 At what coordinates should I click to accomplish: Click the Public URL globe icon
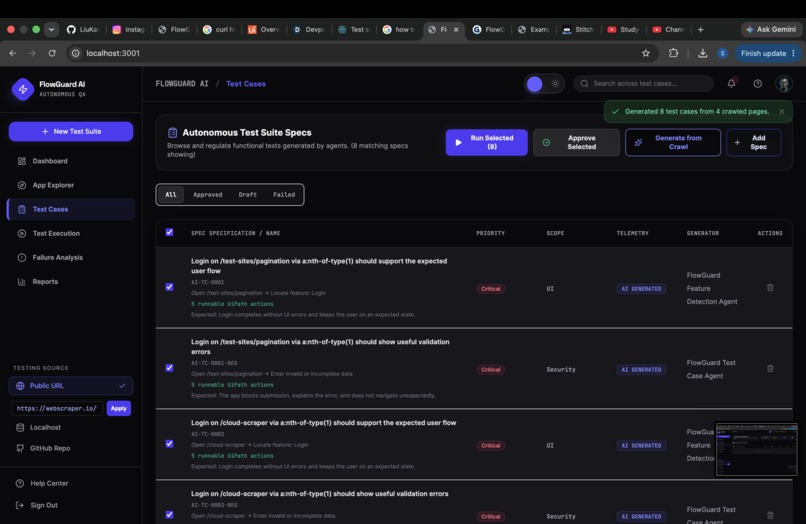click(20, 386)
